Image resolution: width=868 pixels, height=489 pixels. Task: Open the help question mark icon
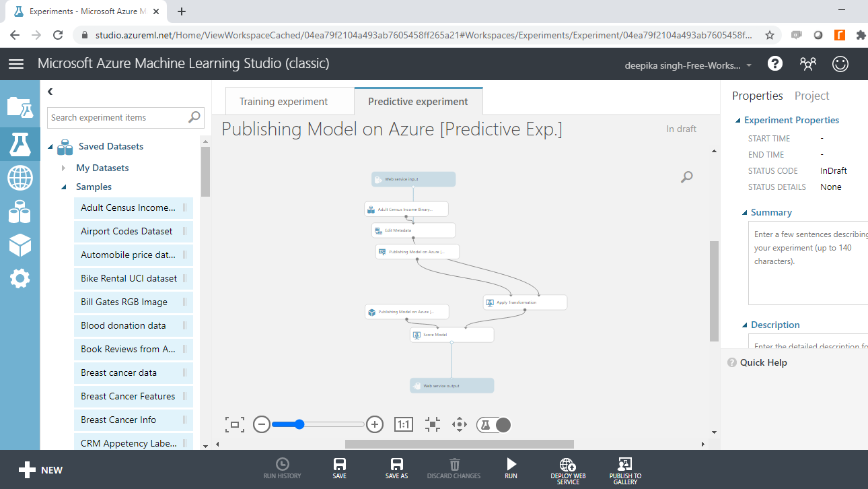pos(775,64)
